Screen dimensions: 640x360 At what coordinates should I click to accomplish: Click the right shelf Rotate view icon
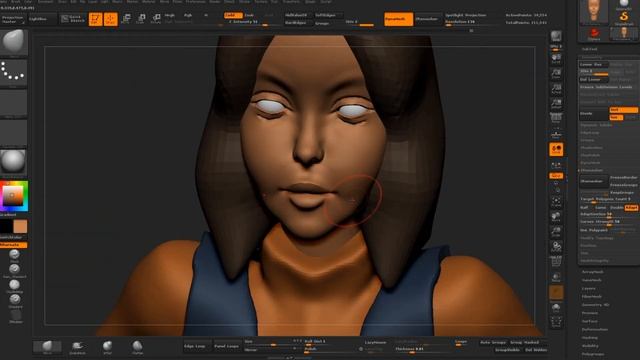pyautogui.click(x=556, y=247)
